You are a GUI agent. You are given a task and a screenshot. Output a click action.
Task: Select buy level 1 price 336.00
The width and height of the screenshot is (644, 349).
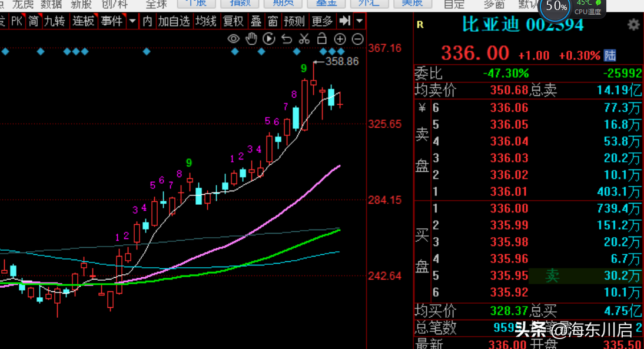(509, 208)
